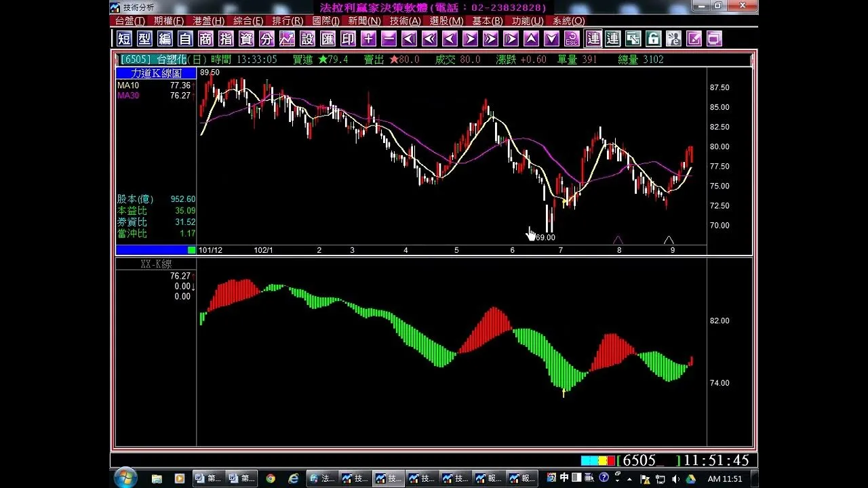Zoom in with the plus button
This screenshot has height=488, width=868.
point(368,39)
